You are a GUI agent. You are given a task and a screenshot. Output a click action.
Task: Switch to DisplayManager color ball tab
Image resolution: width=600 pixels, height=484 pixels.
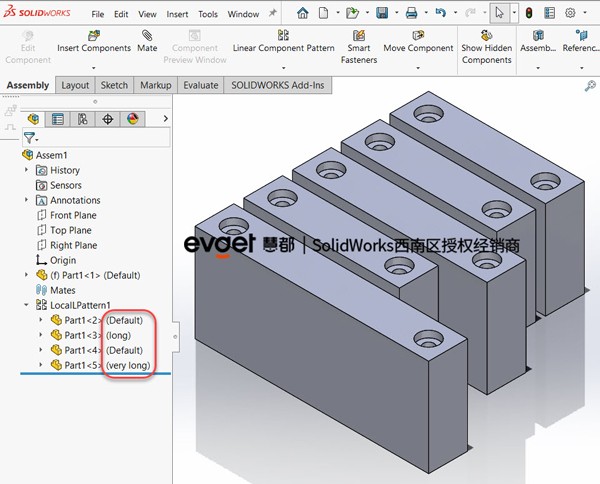click(133, 119)
